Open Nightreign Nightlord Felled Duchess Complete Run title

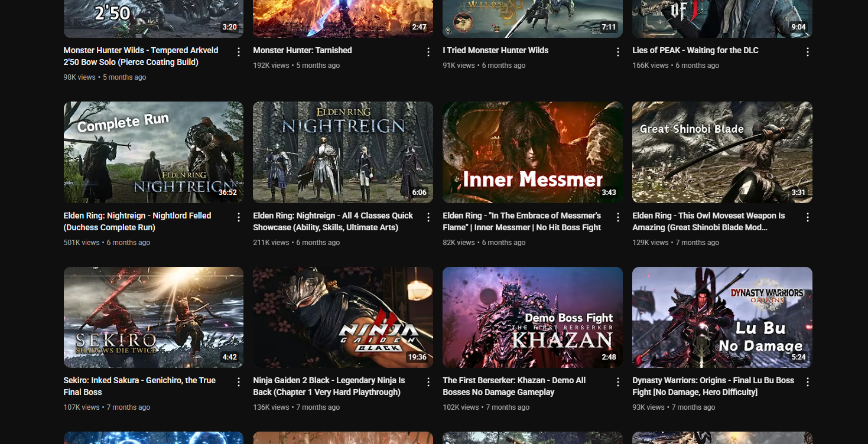click(137, 221)
